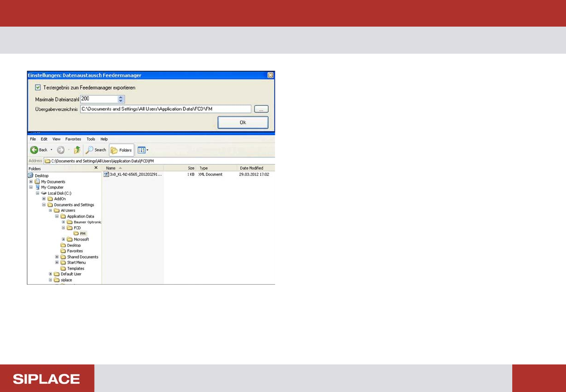The height and width of the screenshot is (392, 566).
Task: Select the AddOn folder
Action: (x=60, y=199)
